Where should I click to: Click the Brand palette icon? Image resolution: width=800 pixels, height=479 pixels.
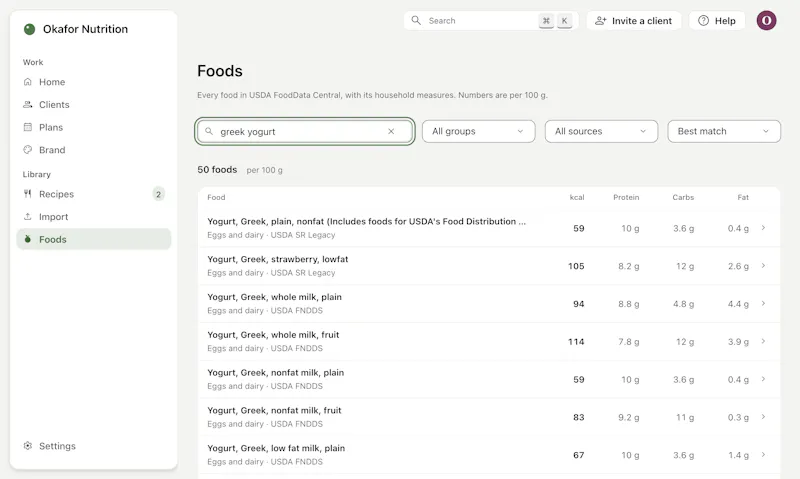(28, 149)
